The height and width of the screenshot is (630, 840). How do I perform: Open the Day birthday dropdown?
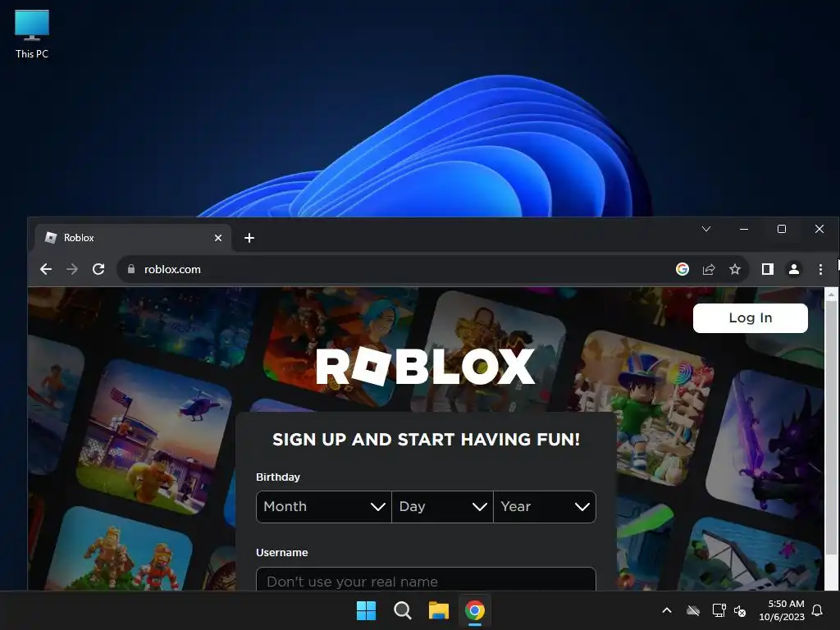[x=442, y=506]
